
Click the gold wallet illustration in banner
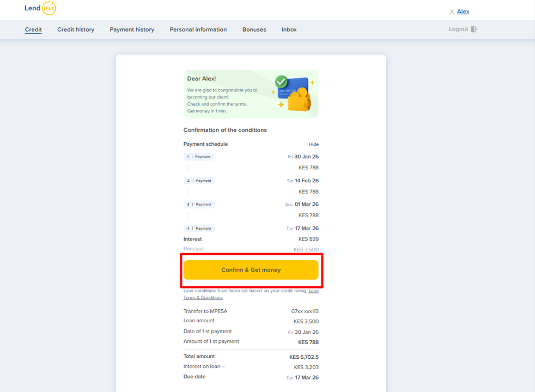tap(300, 101)
